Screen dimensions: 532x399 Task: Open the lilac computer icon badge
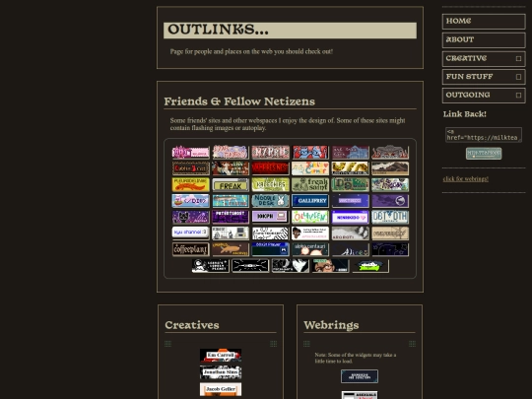[x=270, y=217]
